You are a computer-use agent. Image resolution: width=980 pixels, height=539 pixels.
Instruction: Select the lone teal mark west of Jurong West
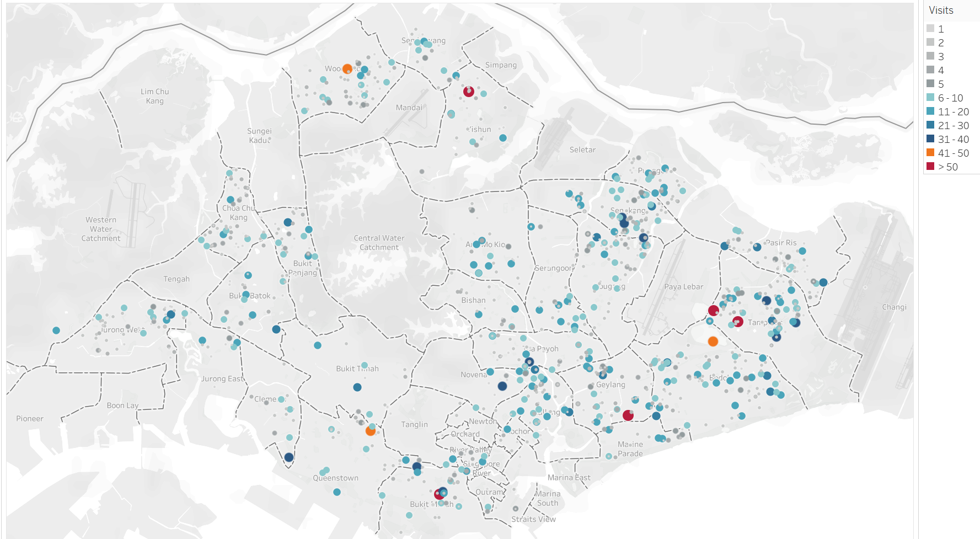56,330
